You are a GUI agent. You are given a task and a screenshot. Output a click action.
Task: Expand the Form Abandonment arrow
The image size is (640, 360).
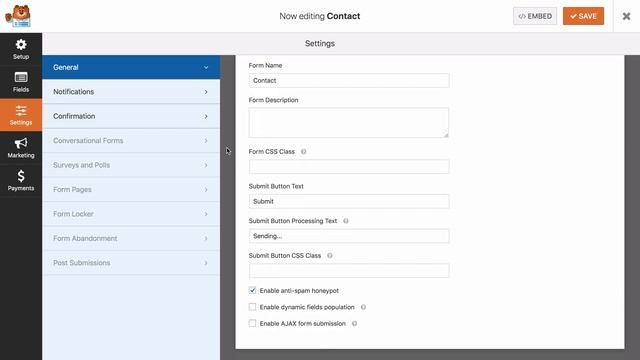pyautogui.click(x=206, y=238)
